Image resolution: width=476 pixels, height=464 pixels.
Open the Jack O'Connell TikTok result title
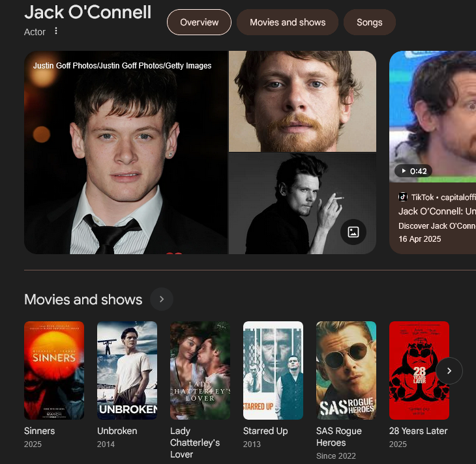437,211
